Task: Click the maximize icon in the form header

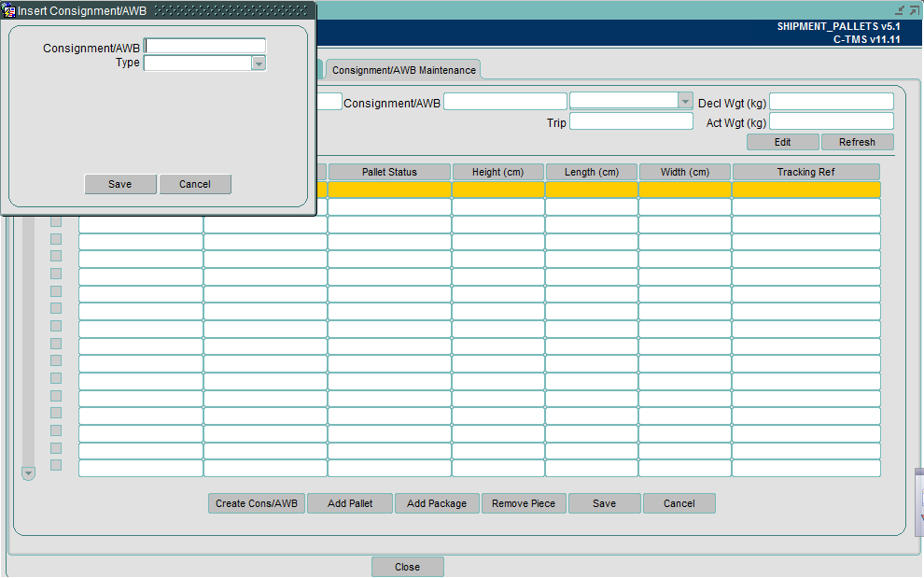Action: pos(914,10)
